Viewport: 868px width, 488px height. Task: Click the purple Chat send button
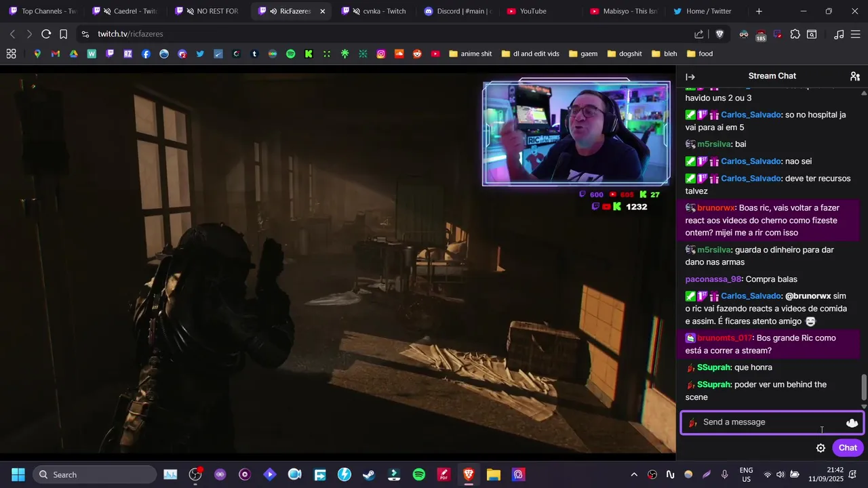[848, 448]
